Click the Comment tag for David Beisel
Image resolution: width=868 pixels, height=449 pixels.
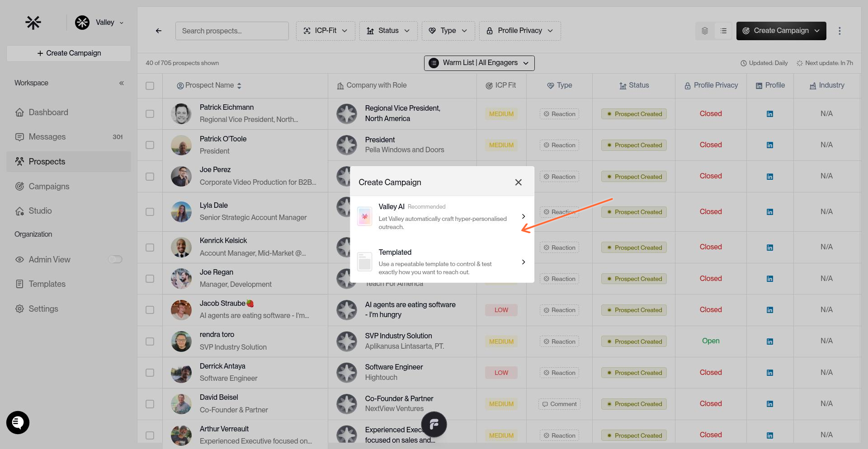[559, 404]
